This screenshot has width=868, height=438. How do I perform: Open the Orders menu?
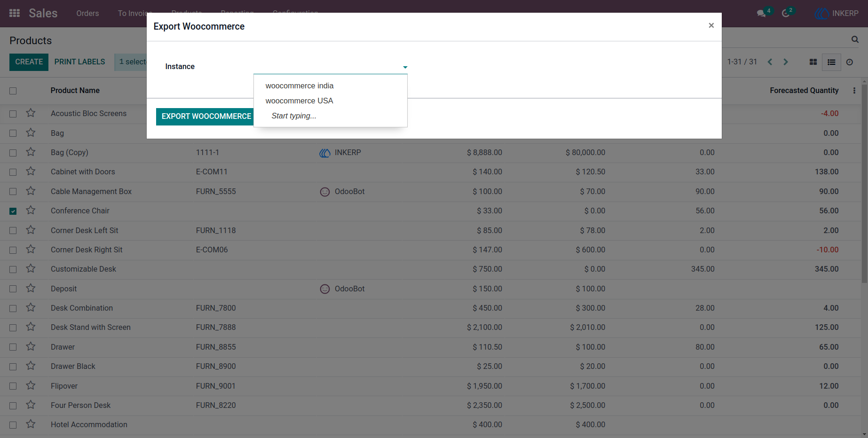tap(87, 13)
